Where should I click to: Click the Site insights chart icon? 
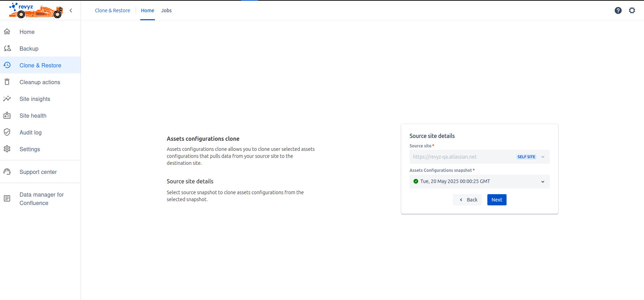(x=7, y=99)
